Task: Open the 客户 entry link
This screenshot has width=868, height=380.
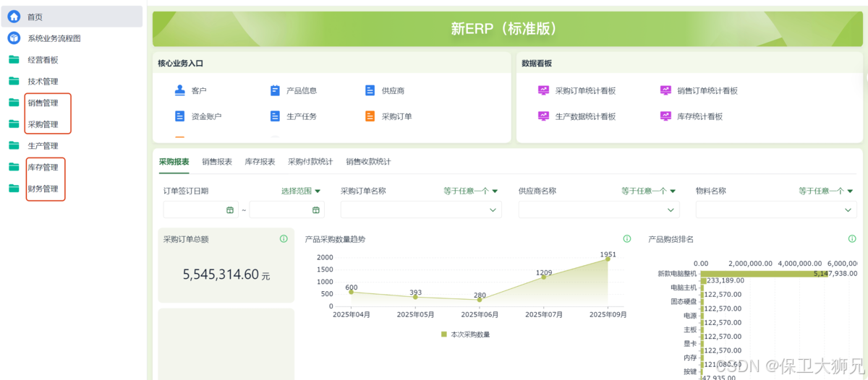Action: click(x=199, y=91)
